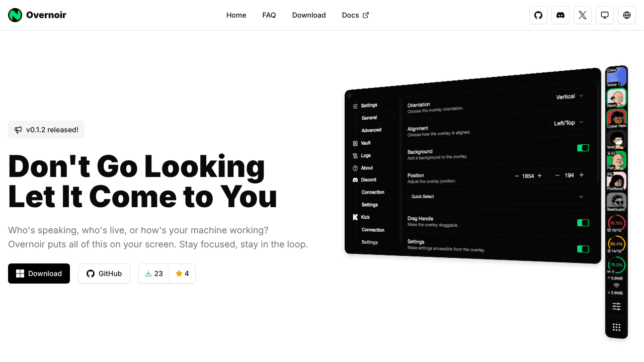Click the 'Don't Go Looking' headline
The width and height of the screenshot is (644, 362).
point(136,166)
